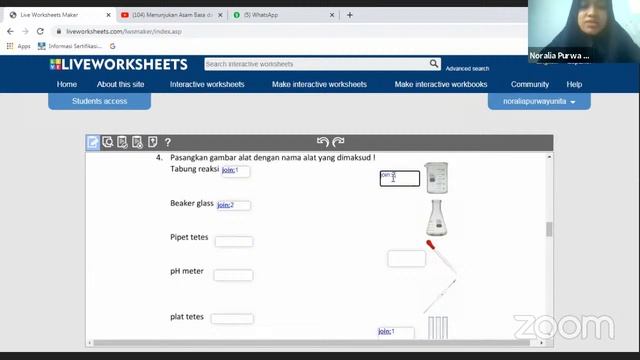The image size is (640, 360).
Task: Select the join:1 box beside Tabung reaksi
Action: coord(236,171)
